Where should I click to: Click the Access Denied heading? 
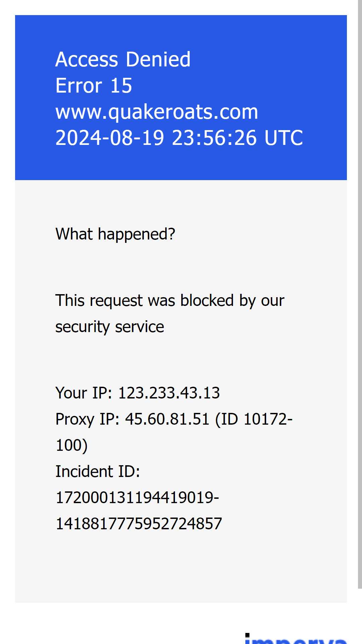point(123,59)
